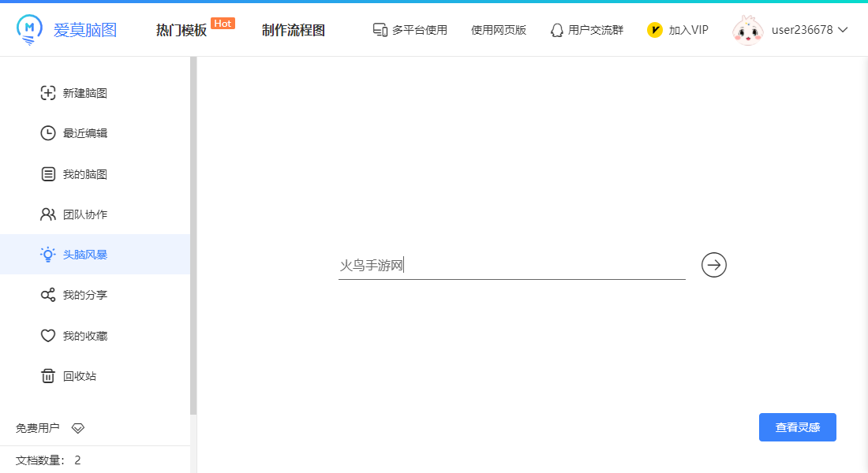Open 团队协作 sidebar entry
868x473 pixels.
coord(95,214)
